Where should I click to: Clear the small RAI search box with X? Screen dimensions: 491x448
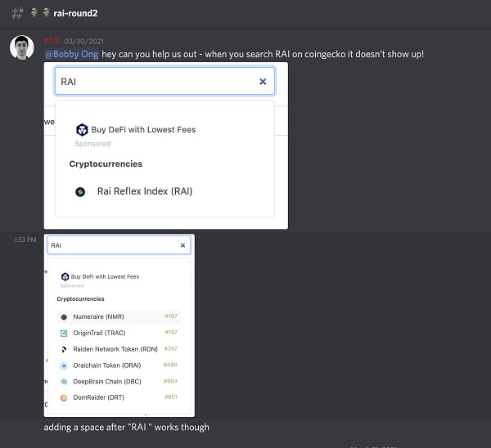pos(182,245)
